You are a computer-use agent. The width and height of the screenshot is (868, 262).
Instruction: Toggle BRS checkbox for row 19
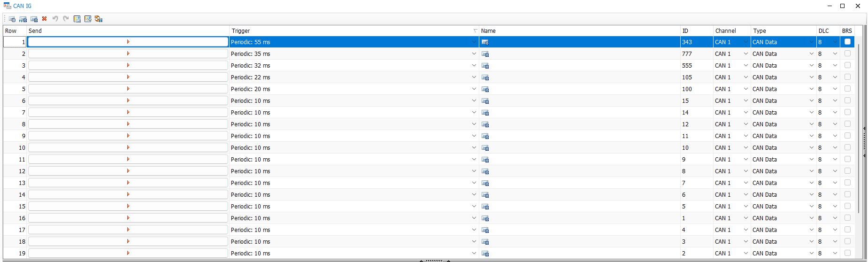click(x=847, y=253)
